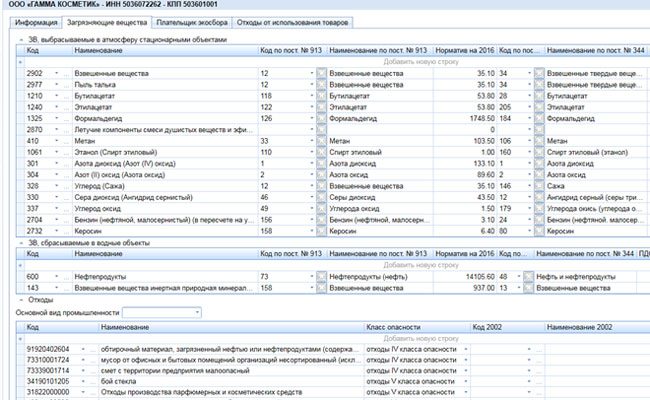Open the Класс опасности dropdown in the бой стекла row
This screenshot has height=400, width=650.
(466, 381)
